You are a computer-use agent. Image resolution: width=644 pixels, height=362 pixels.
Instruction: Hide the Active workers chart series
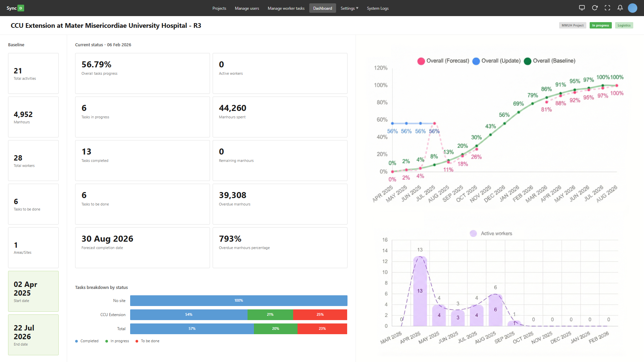coord(491,234)
